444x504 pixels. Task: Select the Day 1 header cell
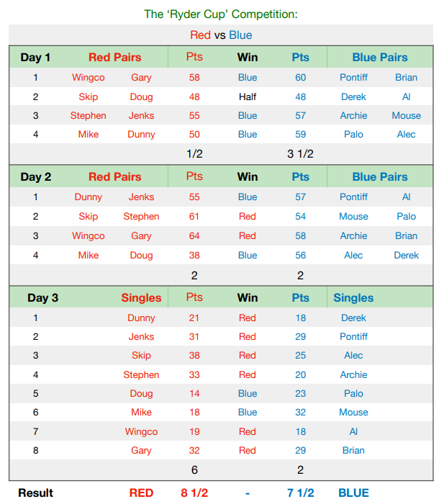36,58
